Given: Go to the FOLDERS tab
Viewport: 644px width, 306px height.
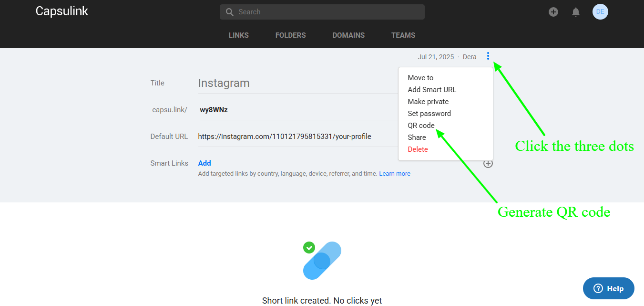Looking at the screenshot, I should (x=291, y=35).
